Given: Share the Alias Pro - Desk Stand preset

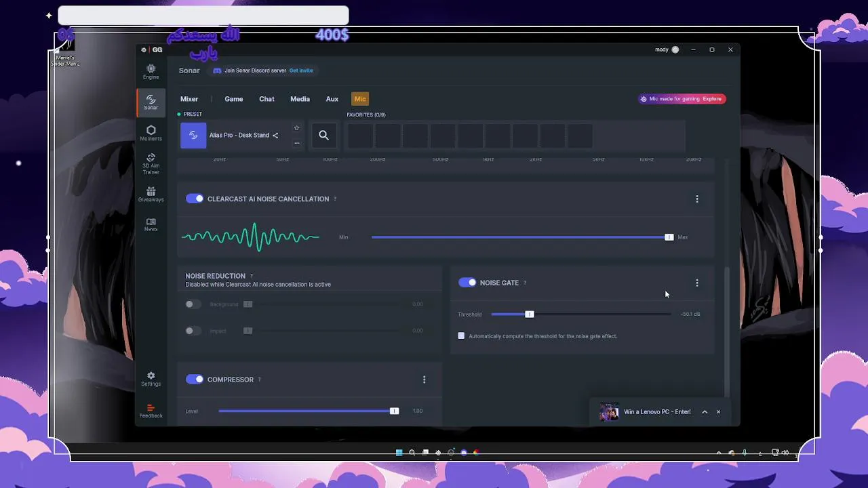Looking at the screenshot, I should (x=275, y=136).
